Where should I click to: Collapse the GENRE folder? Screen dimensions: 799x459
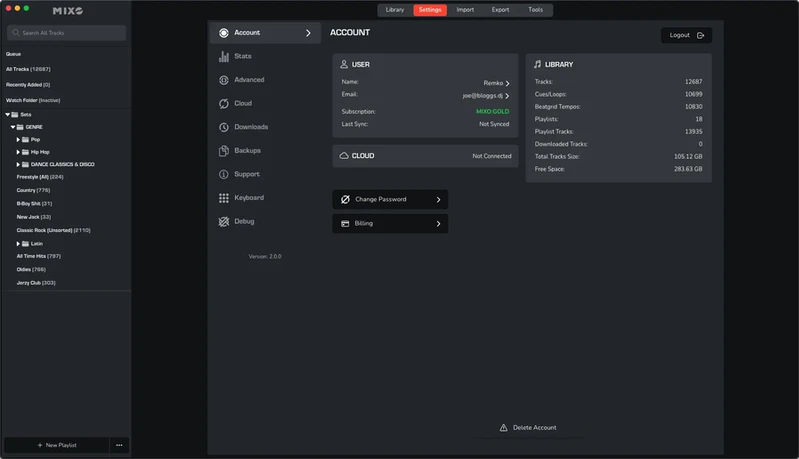point(13,127)
